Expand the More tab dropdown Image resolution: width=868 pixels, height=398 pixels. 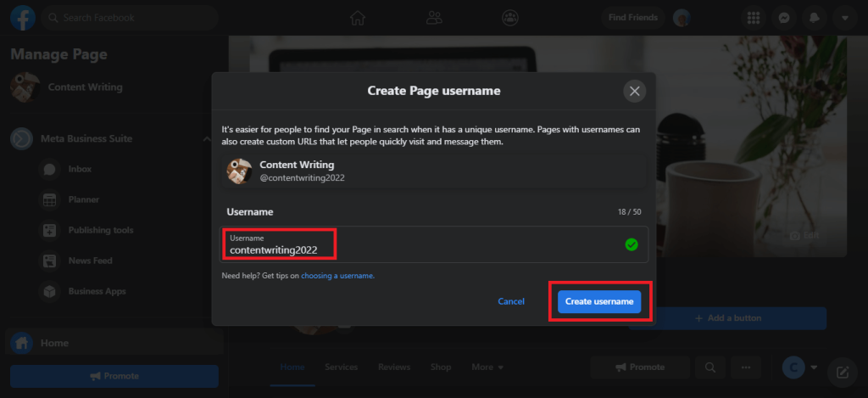pyautogui.click(x=487, y=367)
